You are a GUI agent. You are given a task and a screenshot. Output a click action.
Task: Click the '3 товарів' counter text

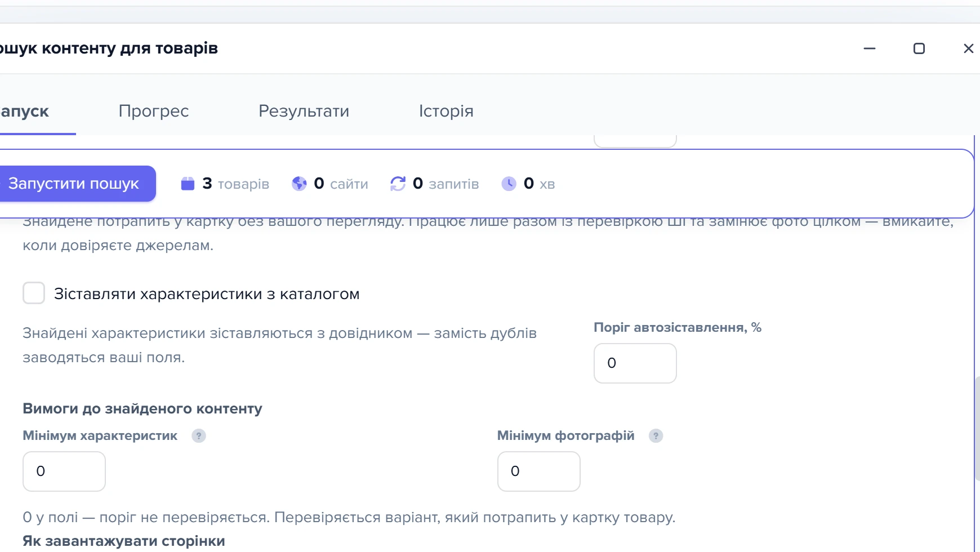235,184
